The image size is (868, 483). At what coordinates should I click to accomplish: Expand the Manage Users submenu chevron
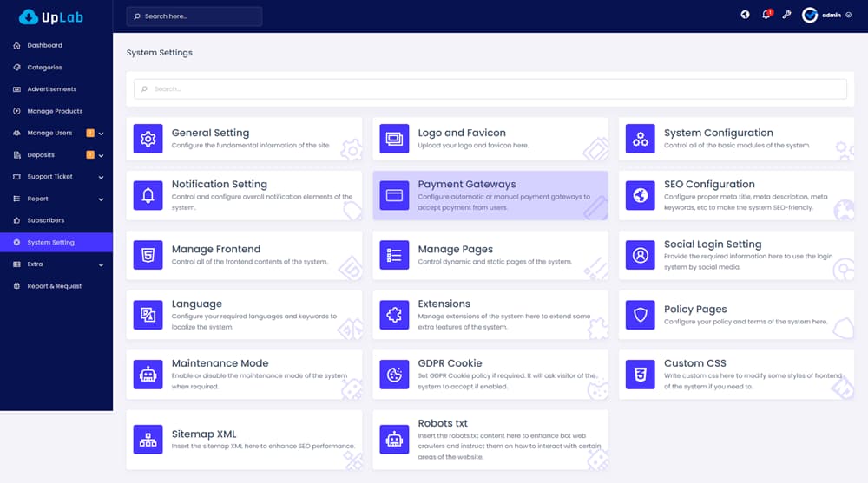101,134
